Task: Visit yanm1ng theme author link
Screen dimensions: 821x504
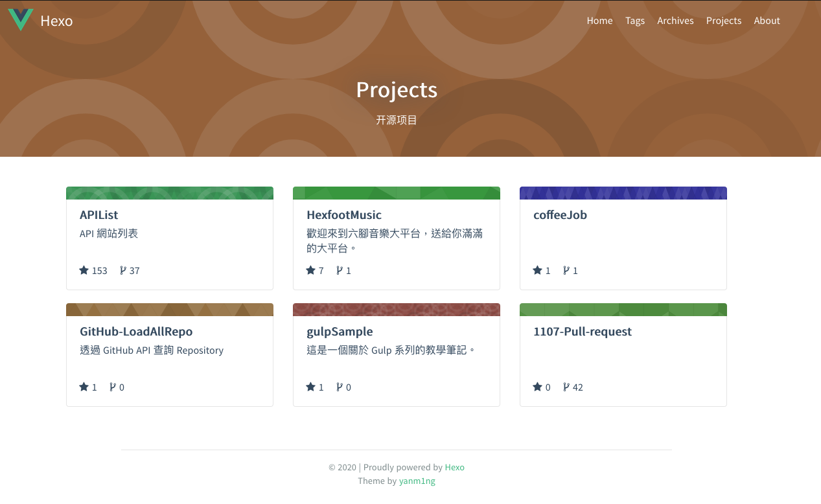Action: (417, 481)
